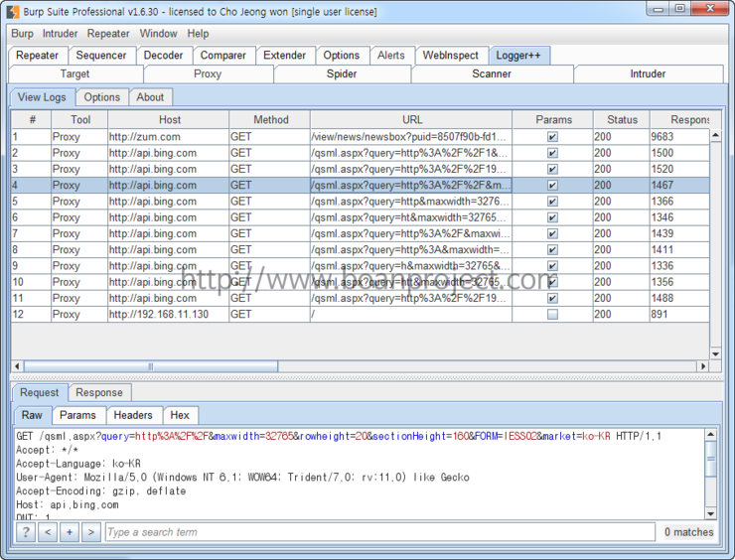Check the empty Params box for 192.168.11.130

point(552,314)
